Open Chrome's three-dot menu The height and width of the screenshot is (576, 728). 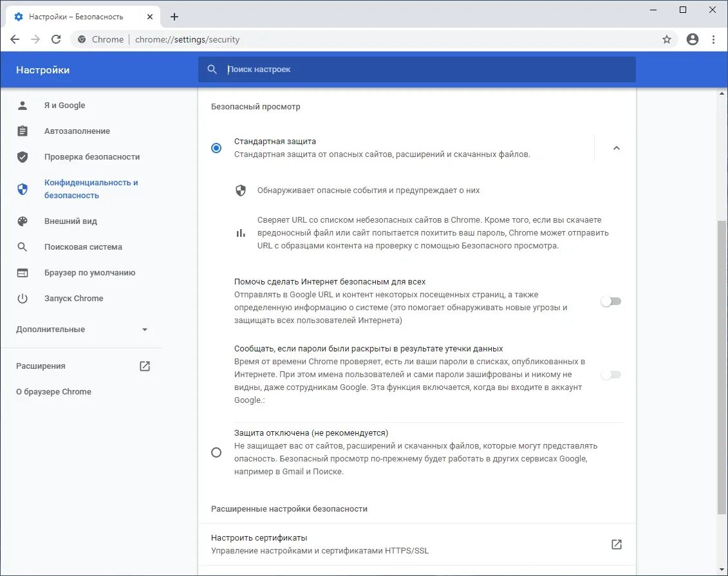point(714,39)
